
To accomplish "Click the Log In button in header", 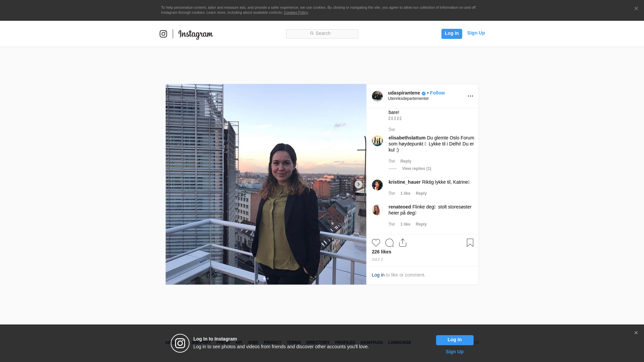I will (x=451, y=34).
